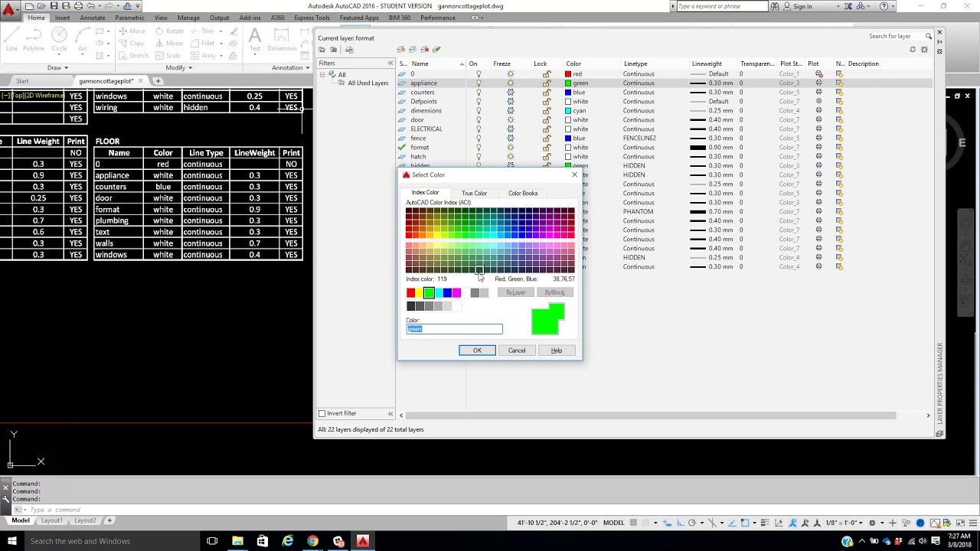The image size is (980, 551).
Task: Click the New Layer VP Frozen icon
Action: click(413, 50)
